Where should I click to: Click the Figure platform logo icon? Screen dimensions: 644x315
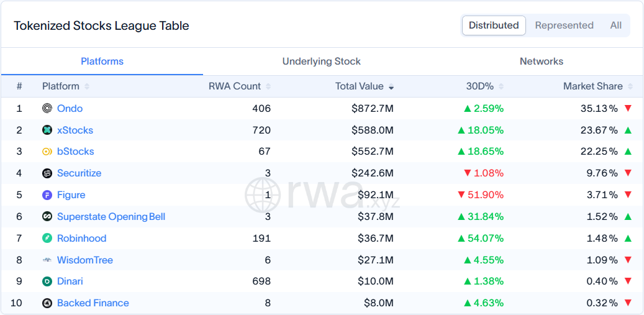(x=47, y=195)
